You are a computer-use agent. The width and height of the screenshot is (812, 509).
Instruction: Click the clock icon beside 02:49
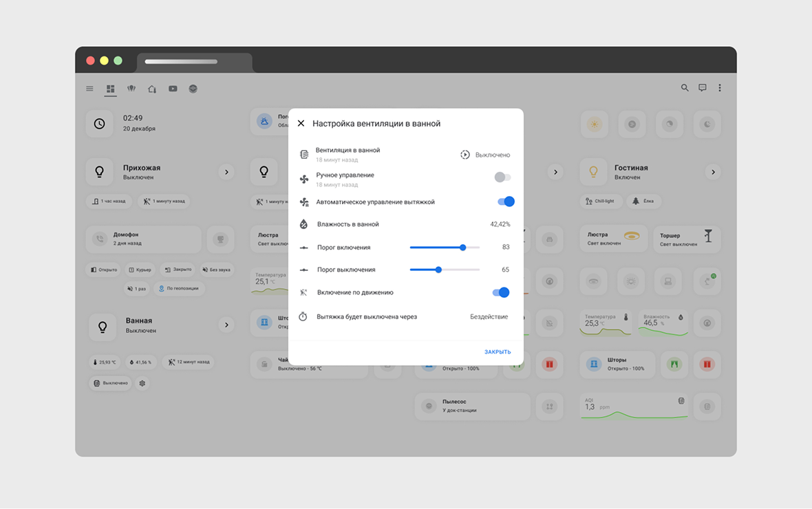click(99, 124)
